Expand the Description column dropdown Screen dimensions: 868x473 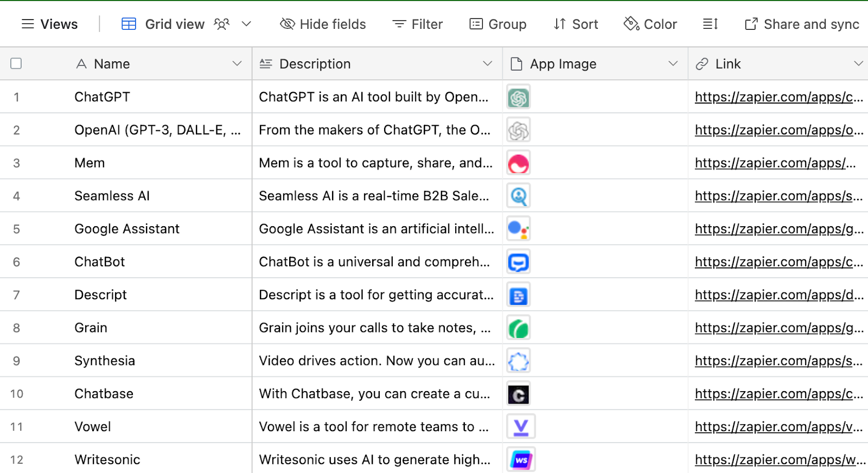pyautogui.click(x=488, y=63)
